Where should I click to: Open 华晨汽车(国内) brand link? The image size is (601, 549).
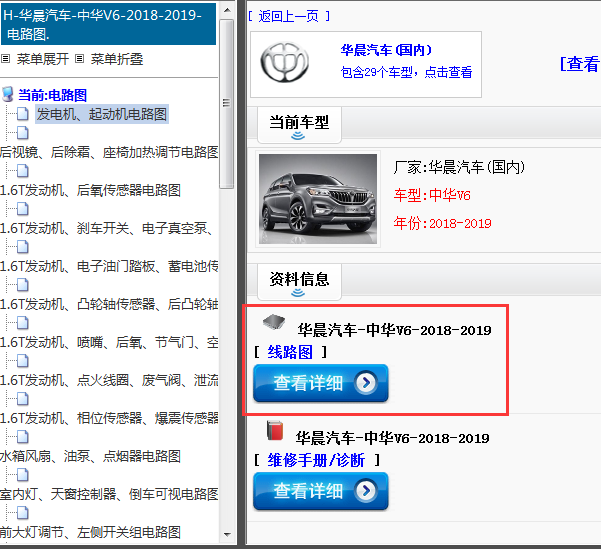386,50
